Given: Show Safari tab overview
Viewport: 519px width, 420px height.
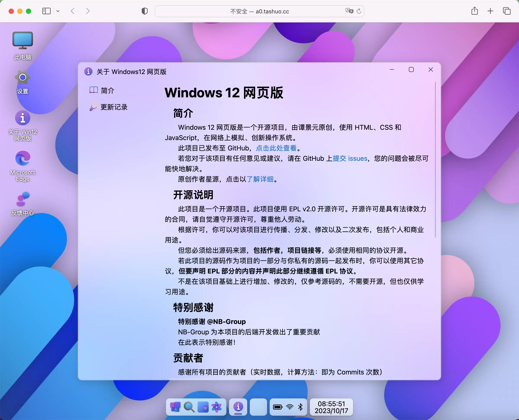Looking at the screenshot, I should (507, 11).
